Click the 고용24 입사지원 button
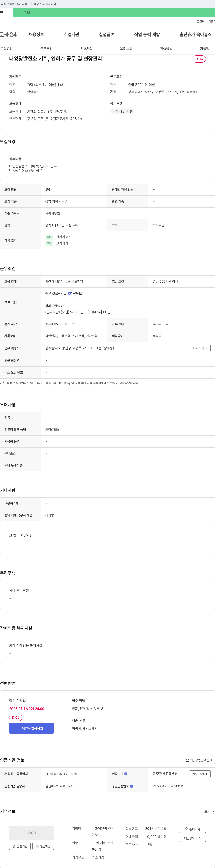Screen dimensions: 215x868 [x=31, y=728]
